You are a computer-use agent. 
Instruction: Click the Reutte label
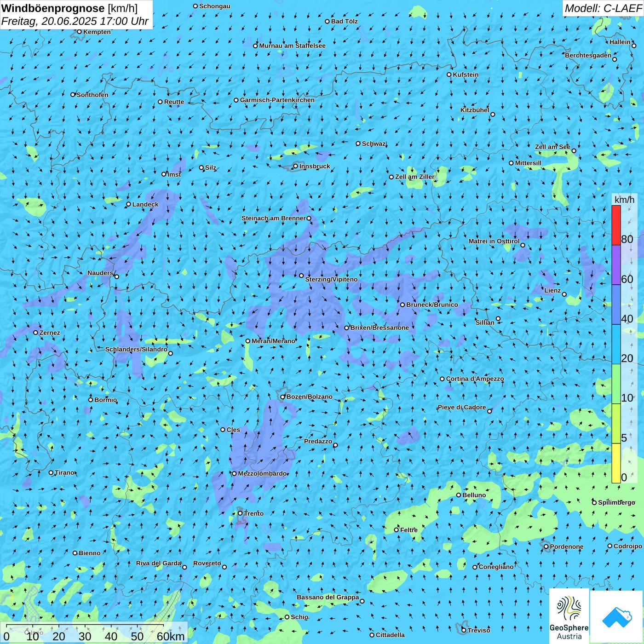click(174, 102)
